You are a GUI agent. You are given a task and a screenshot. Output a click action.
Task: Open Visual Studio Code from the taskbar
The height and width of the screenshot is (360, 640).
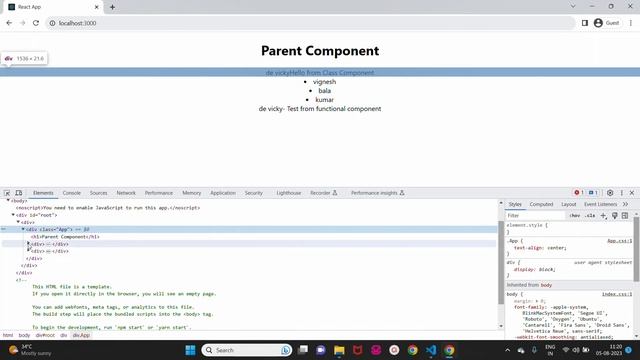click(x=431, y=350)
